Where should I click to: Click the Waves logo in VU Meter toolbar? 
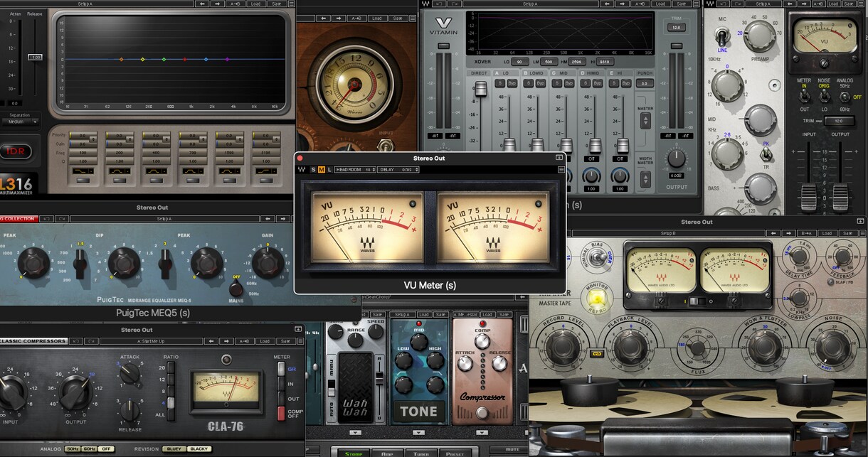pos(302,169)
